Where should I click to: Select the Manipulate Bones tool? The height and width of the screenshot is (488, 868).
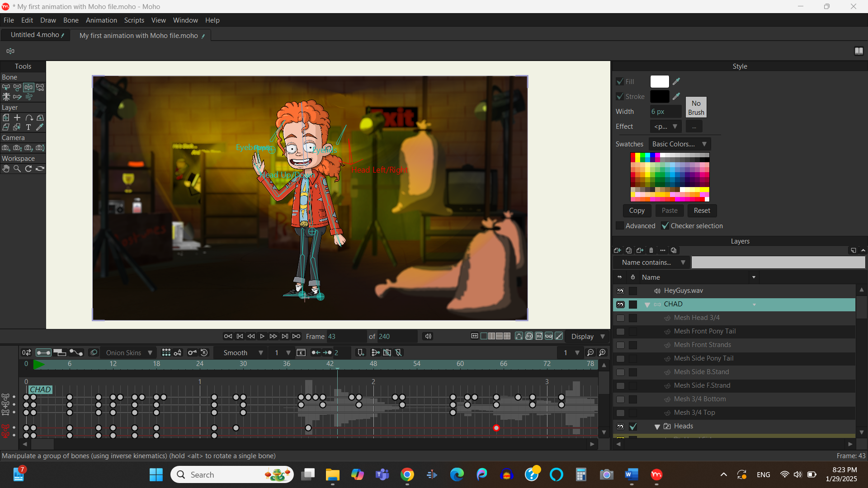28,87
